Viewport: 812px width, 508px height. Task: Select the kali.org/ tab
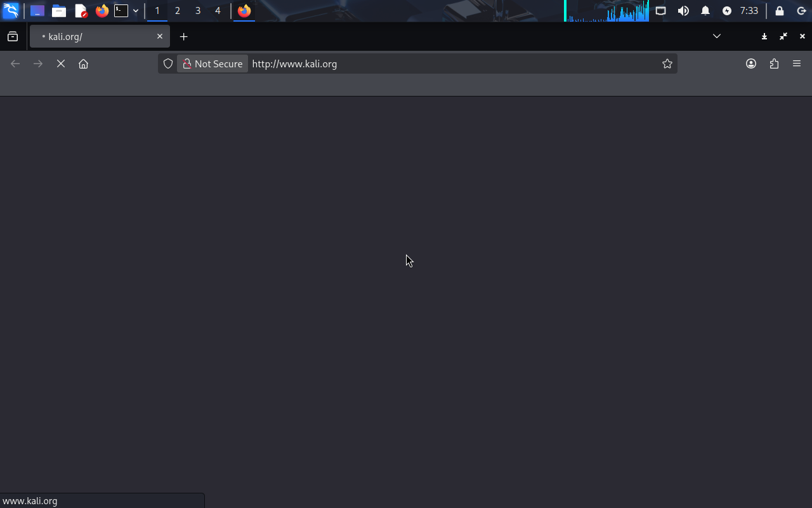95,36
